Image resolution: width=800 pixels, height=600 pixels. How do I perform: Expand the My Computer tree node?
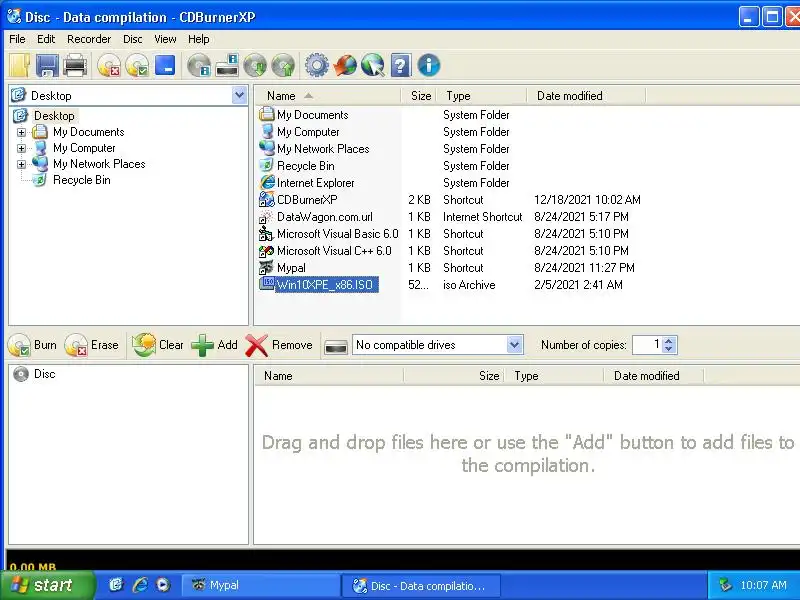tap(21, 148)
